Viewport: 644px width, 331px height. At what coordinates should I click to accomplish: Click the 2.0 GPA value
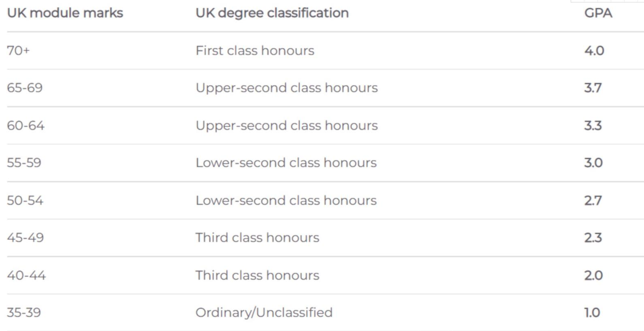pos(593,275)
